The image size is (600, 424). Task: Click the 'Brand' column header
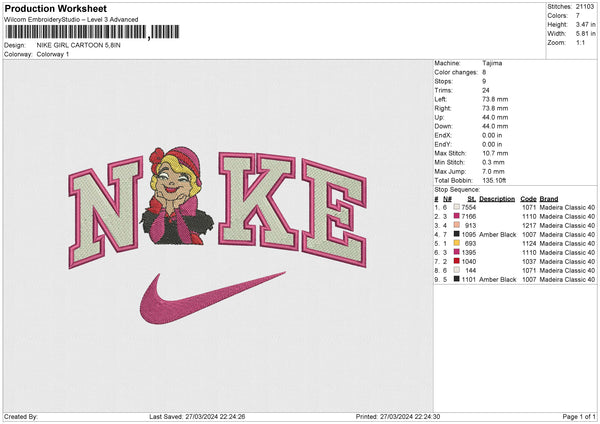(549, 199)
